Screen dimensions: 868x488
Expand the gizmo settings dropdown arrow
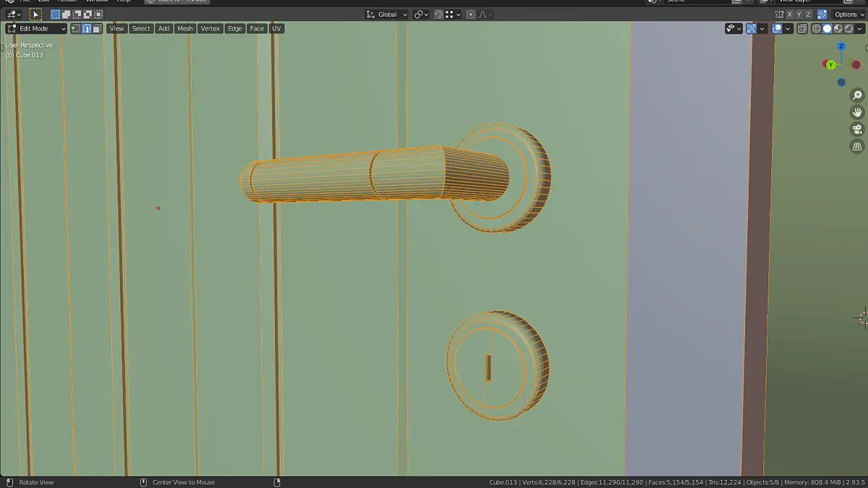pos(762,29)
